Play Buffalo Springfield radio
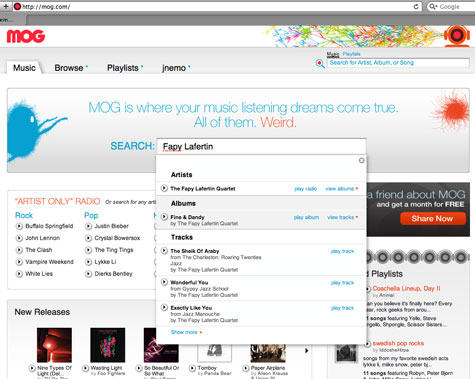The width and height of the screenshot is (475, 379). (x=19, y=226)
